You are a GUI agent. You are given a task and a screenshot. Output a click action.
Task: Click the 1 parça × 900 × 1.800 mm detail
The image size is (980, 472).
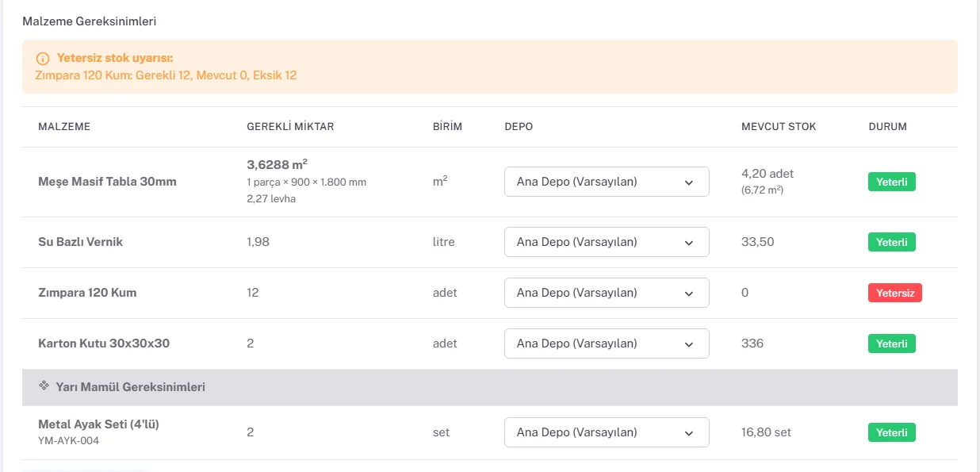(306, 182)
